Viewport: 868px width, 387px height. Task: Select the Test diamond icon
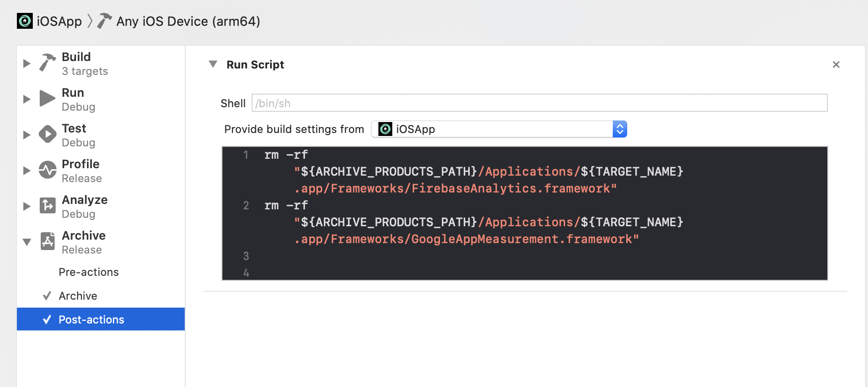pos(48,134)
